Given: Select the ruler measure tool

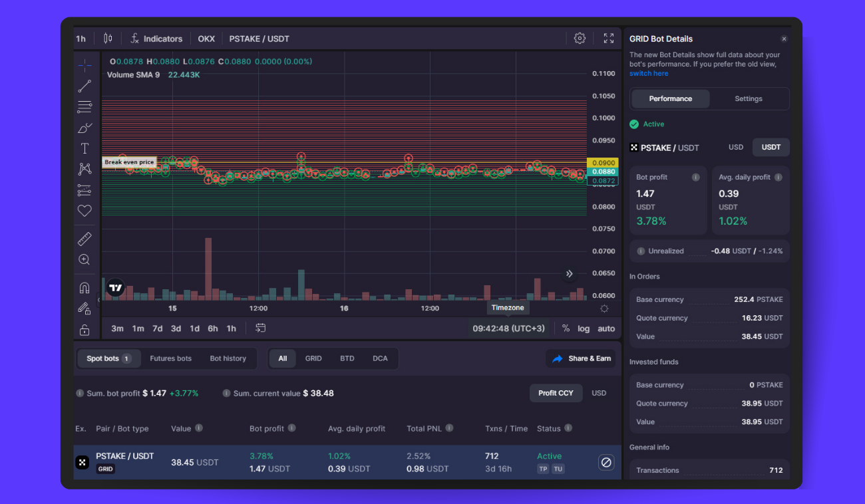Looking at the screenshot, I should pos(85,239).
